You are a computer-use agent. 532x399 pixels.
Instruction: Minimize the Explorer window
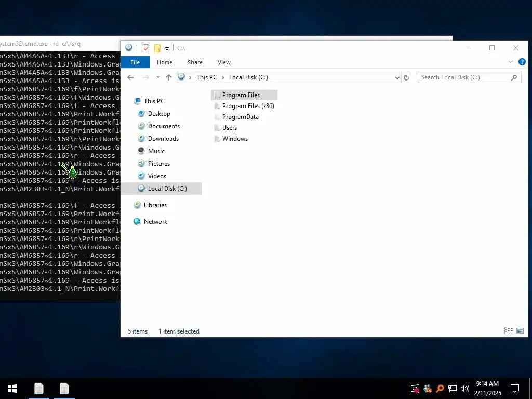click(469, 48)
